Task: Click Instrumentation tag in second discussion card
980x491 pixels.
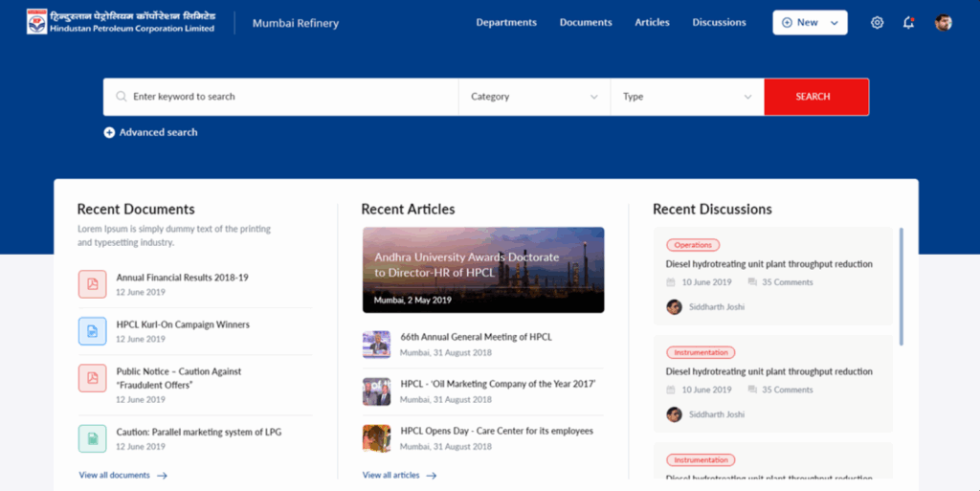Action: pos(701,352)
